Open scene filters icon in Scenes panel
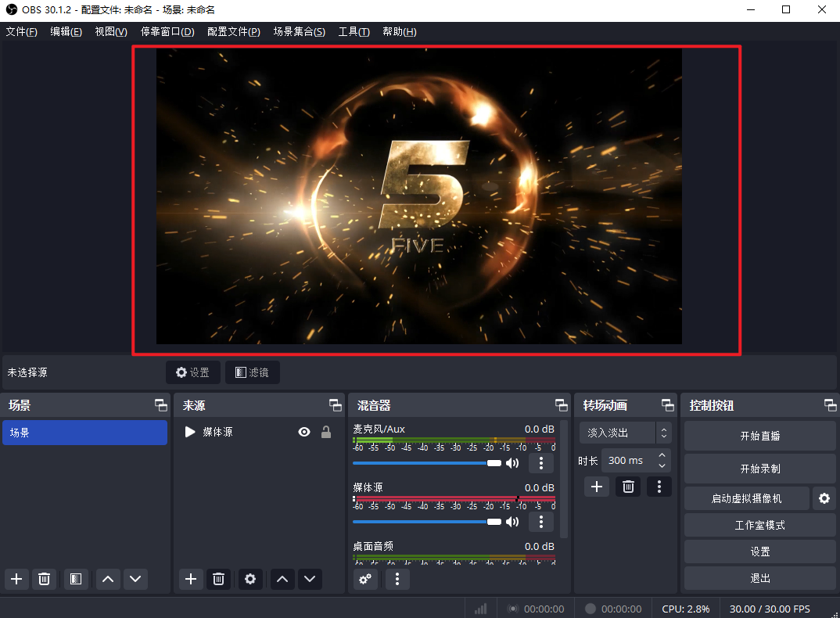The width and height of the screenshot is (840, 618). tap(75, 579)
